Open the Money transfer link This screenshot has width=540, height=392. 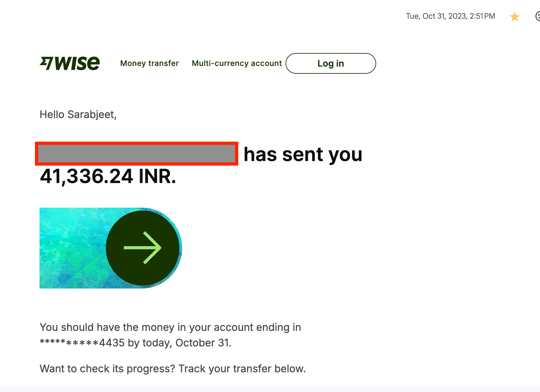[149, 63]
